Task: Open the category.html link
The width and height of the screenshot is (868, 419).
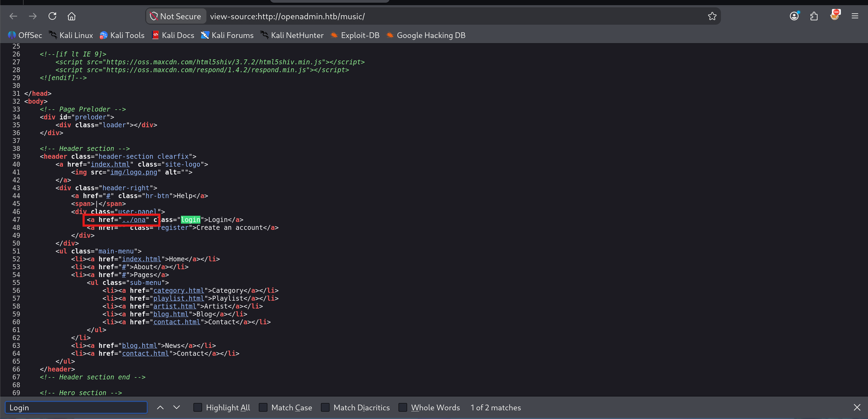Action: click(x=179, y=290)
